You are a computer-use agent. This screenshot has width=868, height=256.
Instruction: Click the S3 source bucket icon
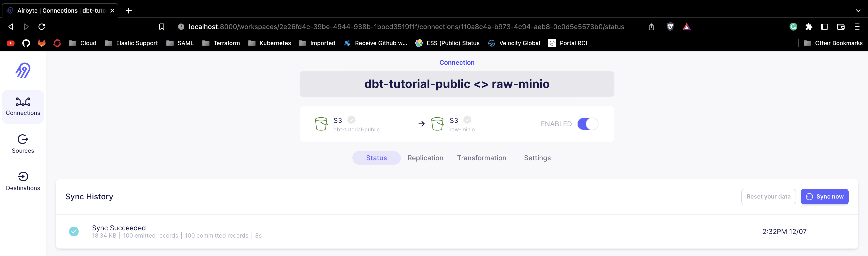(x=321, y=123)
